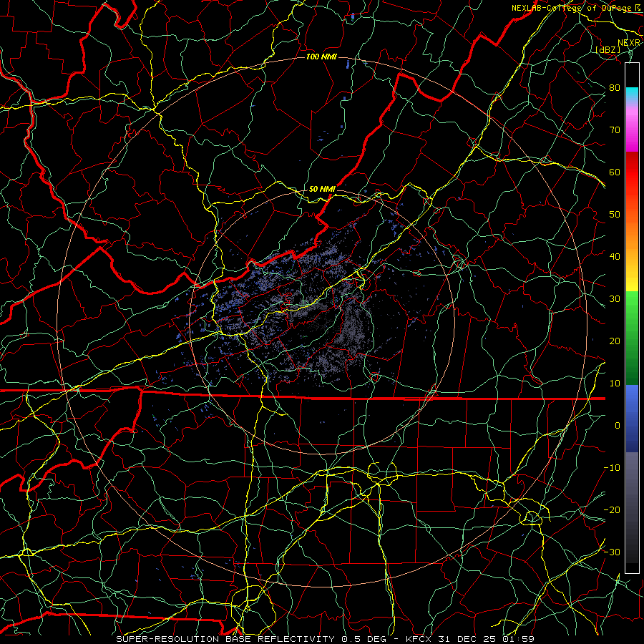
Task: Click the 40 value on the dBZ scale
Action: point(615,257)
